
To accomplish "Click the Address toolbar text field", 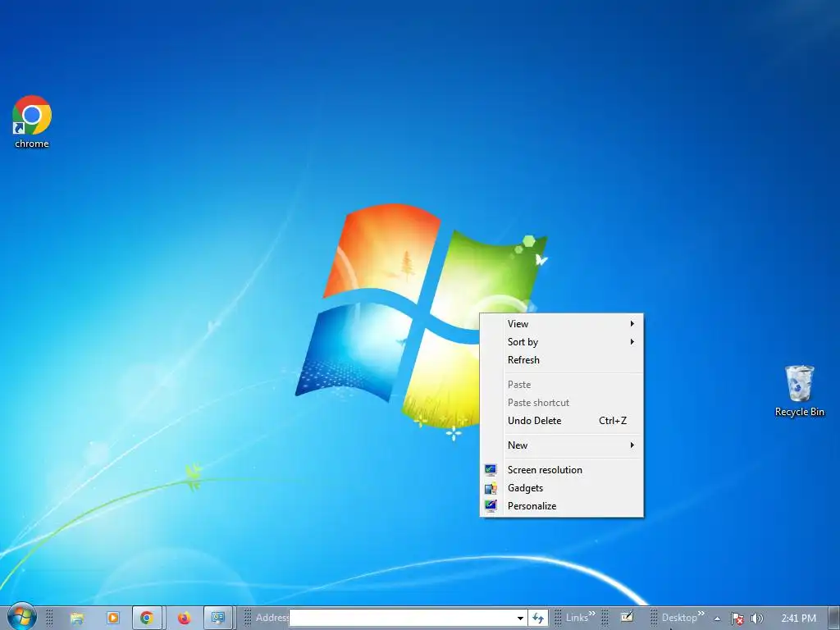I will (402, 619).
